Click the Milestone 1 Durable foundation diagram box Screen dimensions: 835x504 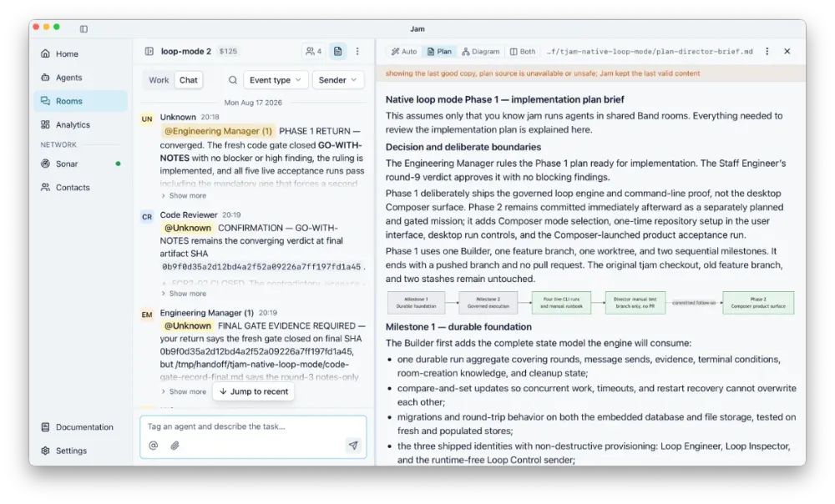coord(416,303)
